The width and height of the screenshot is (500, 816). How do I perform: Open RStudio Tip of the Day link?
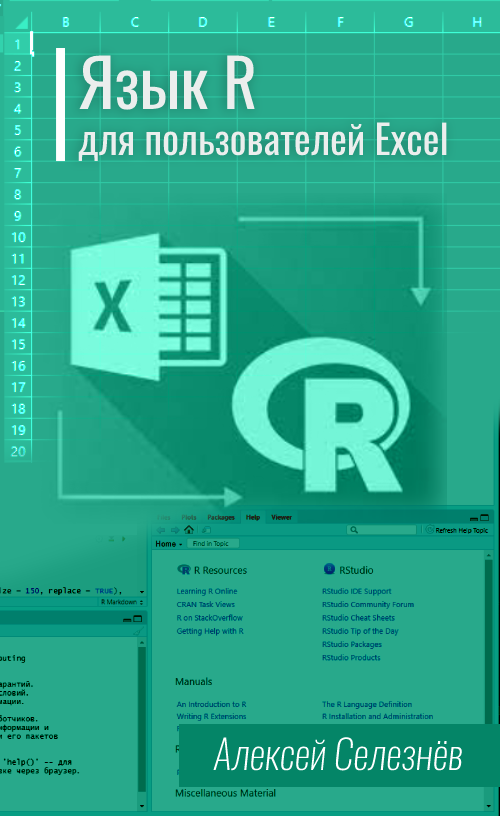point(360,631)
